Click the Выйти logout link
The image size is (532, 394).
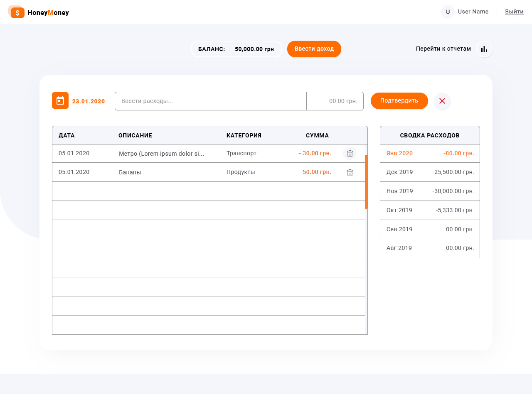pos(514,12)
